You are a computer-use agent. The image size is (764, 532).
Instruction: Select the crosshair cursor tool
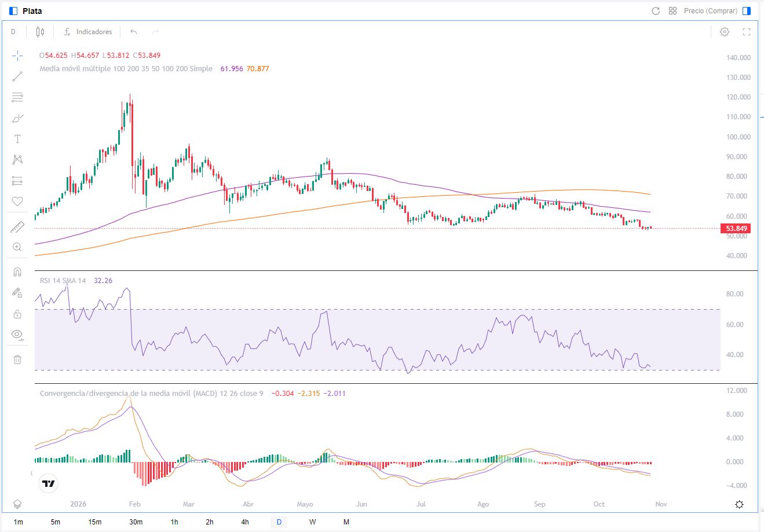17,56
